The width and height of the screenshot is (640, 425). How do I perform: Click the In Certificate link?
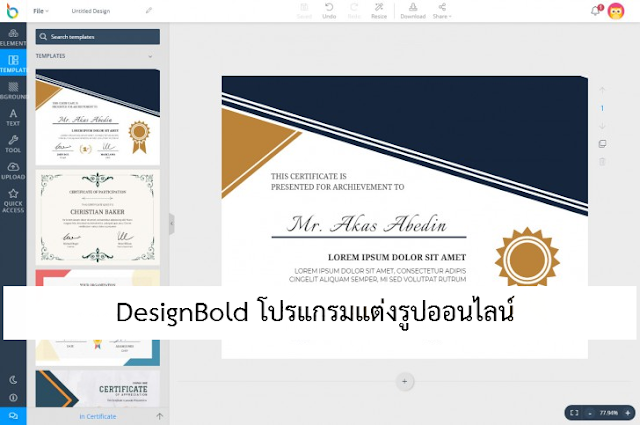click(98, 416)
